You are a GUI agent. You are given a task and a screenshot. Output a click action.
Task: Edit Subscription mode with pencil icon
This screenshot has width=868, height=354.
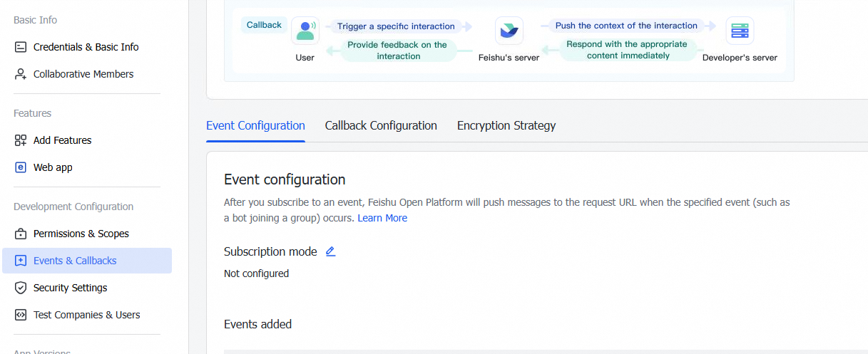point(330,251)
